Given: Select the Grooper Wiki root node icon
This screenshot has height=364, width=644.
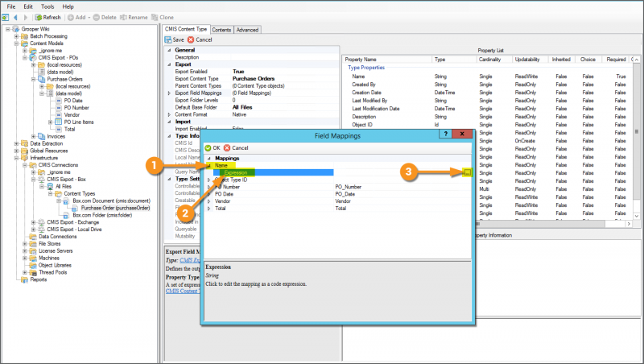Looking at the screenshot, I should pos(16,29).
